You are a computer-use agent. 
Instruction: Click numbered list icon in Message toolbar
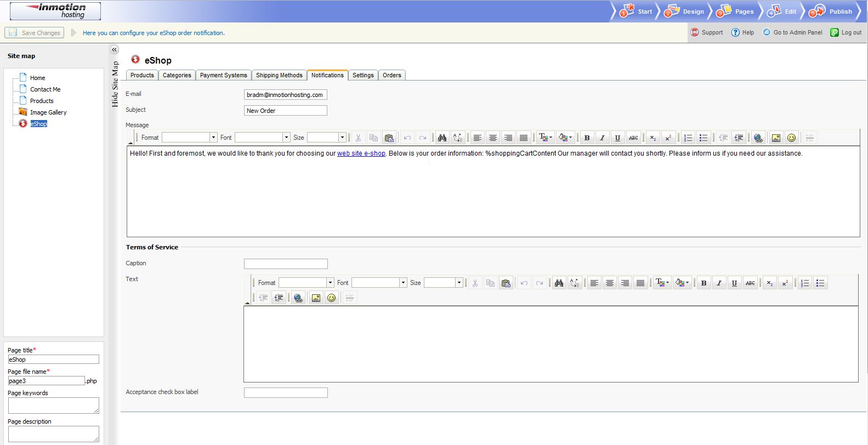688,138
